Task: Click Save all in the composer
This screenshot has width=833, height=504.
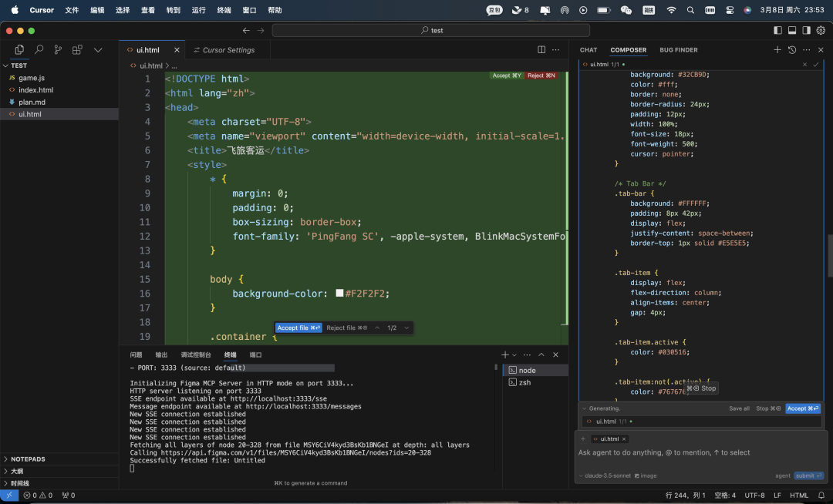Action: 739,408
